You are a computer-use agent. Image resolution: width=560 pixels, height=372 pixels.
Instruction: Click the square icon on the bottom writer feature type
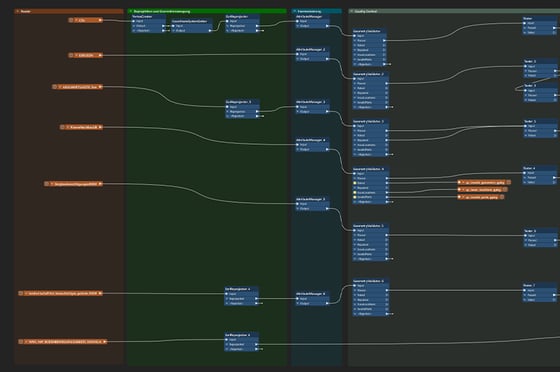502,197
